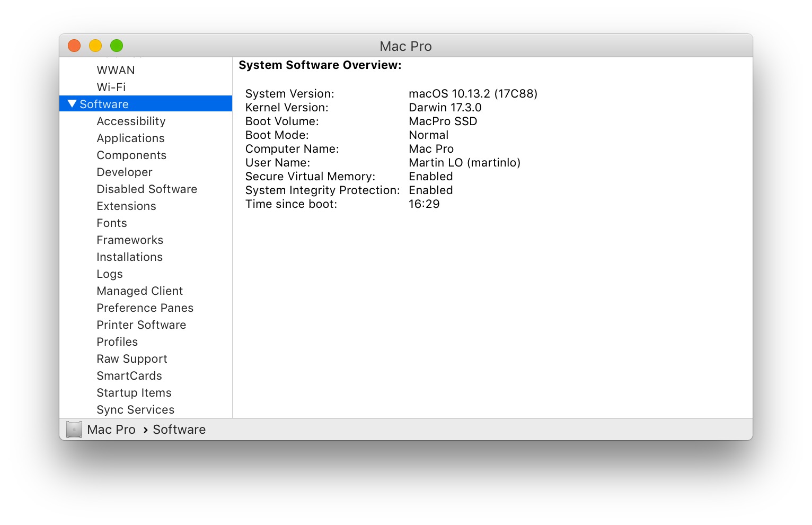
Task: Select Wi-Fi in the sidebar
Action: click(x=111, y=87)
